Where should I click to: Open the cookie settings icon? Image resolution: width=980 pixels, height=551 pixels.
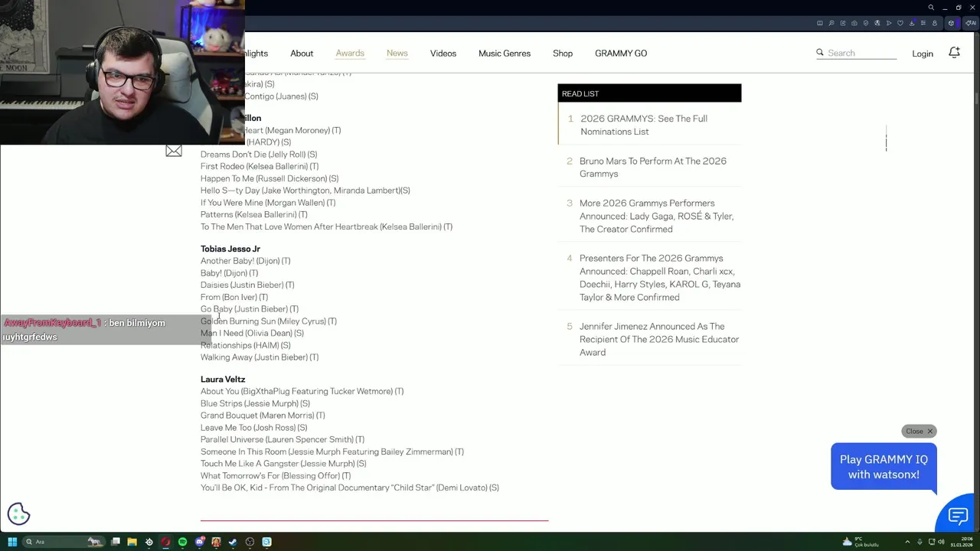coord(18,514)
